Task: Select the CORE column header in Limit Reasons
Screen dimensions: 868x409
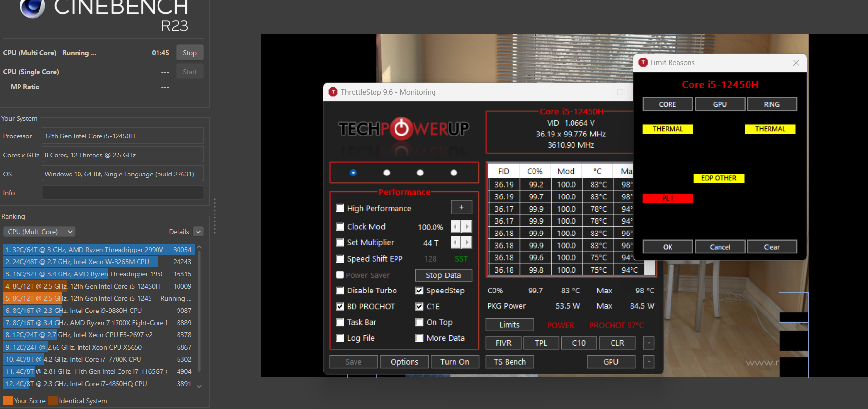Action: click(x=668, y=104)
